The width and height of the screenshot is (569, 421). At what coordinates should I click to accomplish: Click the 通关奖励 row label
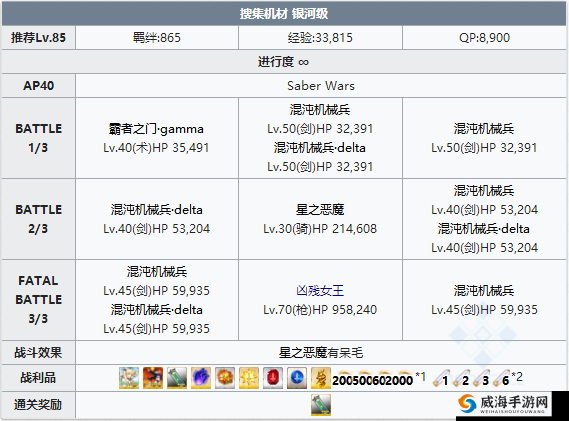coord(38,405)
